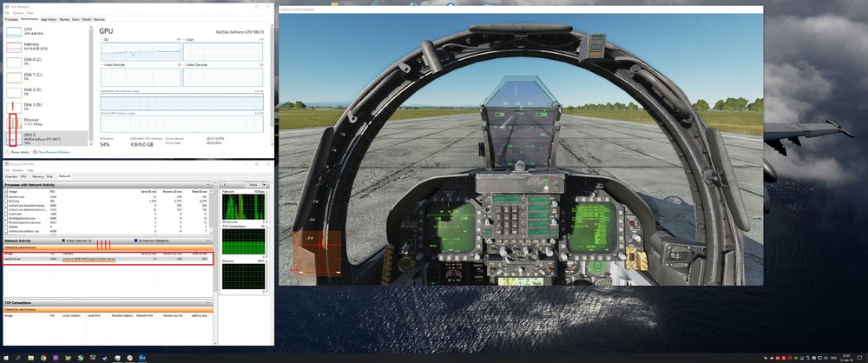868x363 pixels.
Task: Sort processes by Total (B/sec) column
Action: (200, 191)
